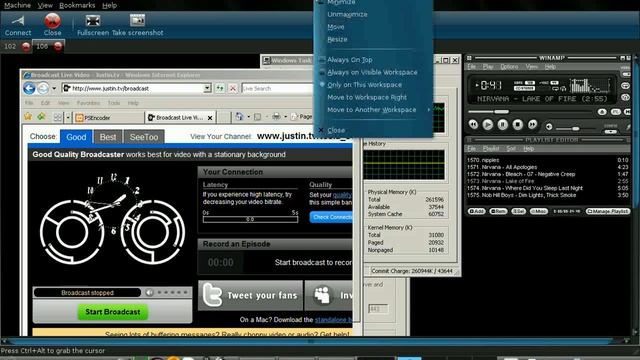Switch to the PSEncoder browser tab
The width and height of the screenshot is (640, 360).
109,118
